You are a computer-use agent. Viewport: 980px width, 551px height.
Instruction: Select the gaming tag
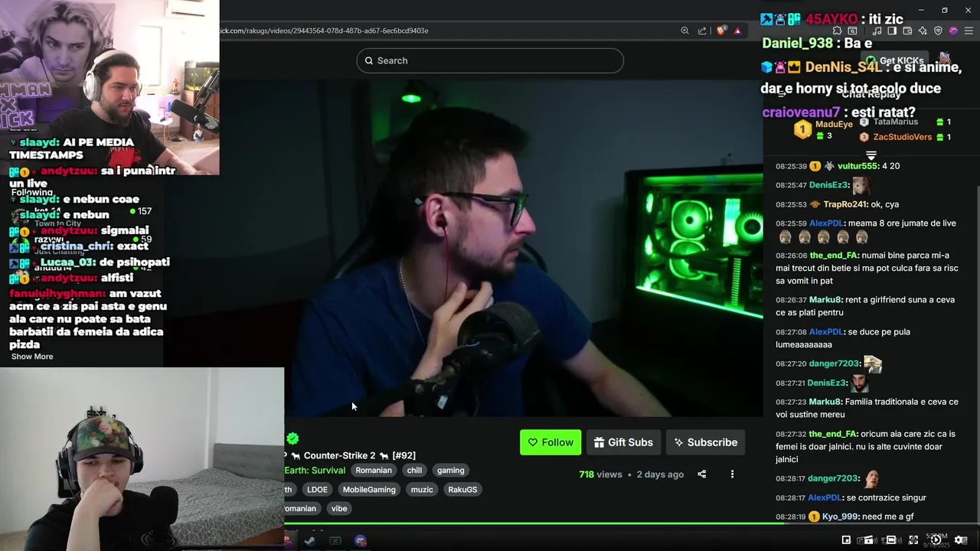450,471
